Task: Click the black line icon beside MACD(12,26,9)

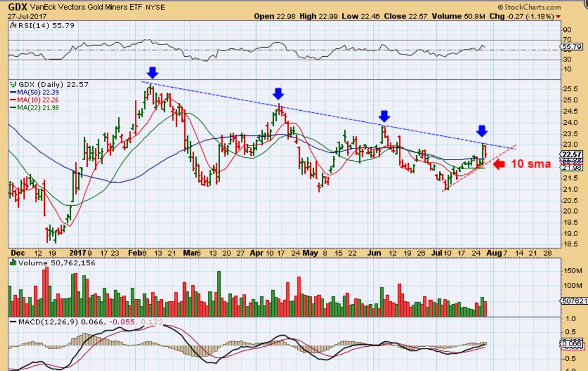Action: [x=13, y=322]
